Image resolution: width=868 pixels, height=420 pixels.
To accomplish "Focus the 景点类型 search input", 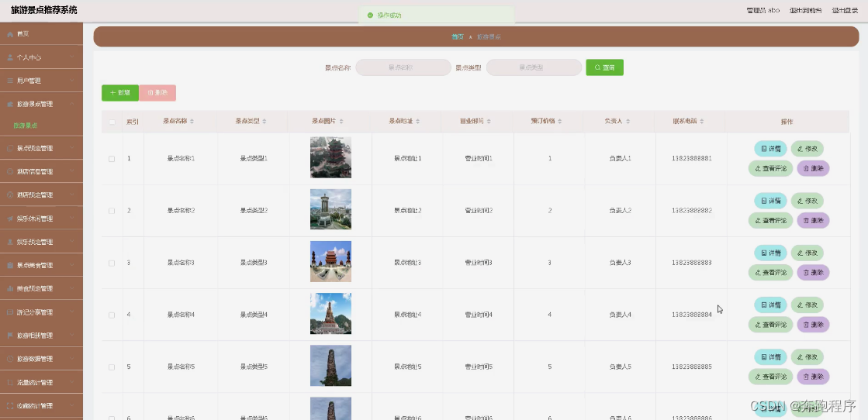I will [534, 67].
